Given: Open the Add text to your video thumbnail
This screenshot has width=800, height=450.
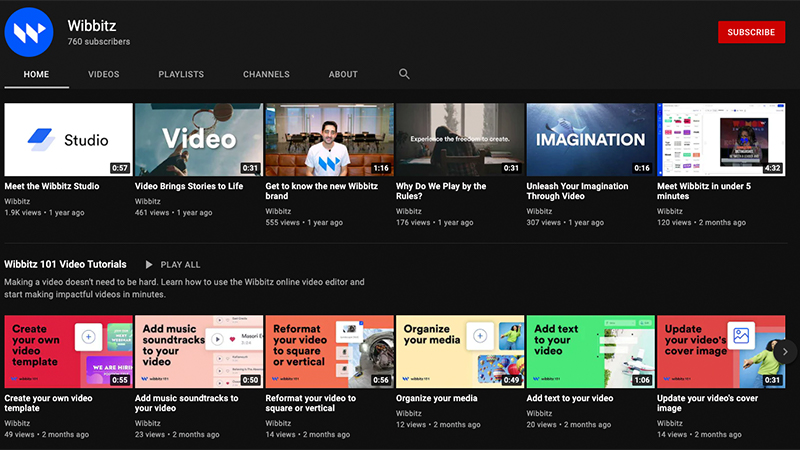Looking at the screenshot, I should tap(591, 352).
